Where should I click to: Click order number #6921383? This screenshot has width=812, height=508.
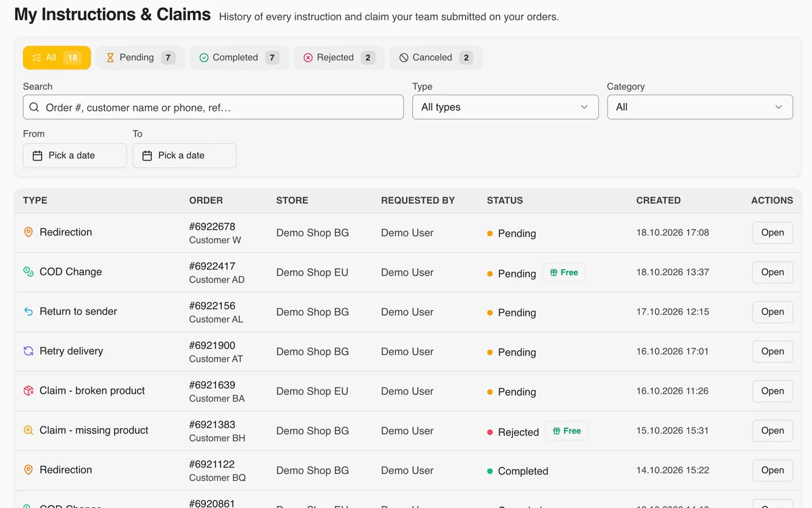pos(212,425)
